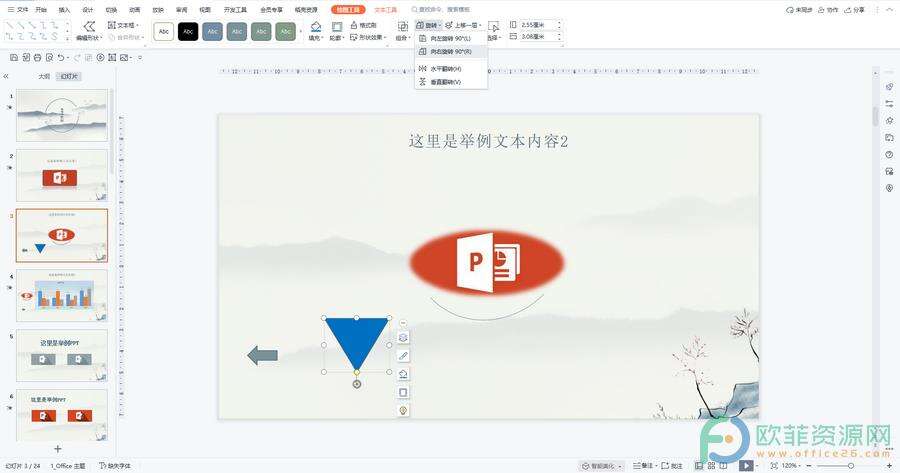The width and height of the screenshot is (900, 473).
Task: Choose Flip Horizontal (水平翻转) item
Action: [451, 69]
